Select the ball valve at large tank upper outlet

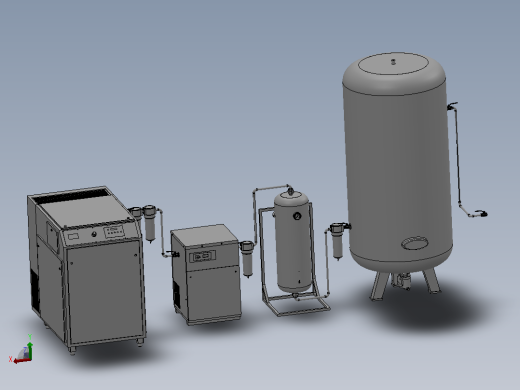pyautogui.click(x=452, y=106)
